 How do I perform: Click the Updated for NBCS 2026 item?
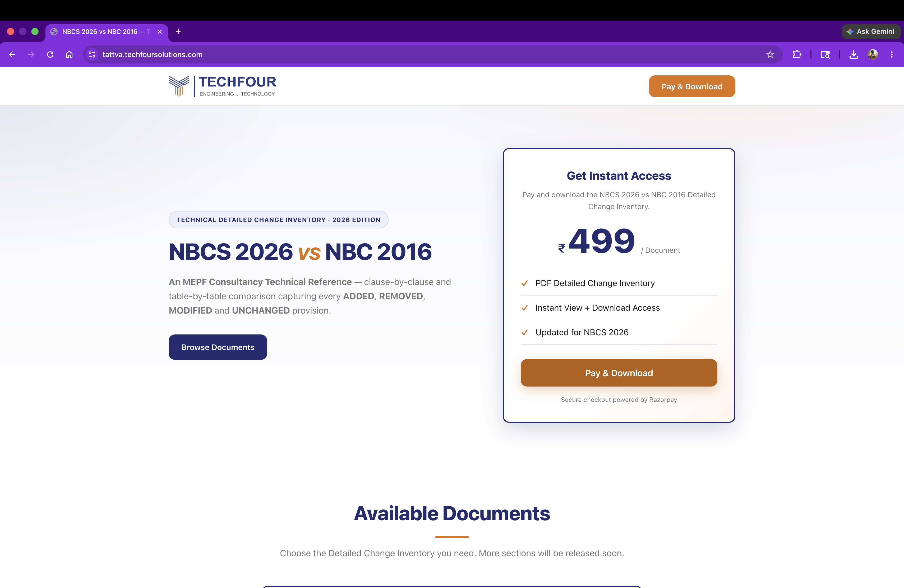coord(582,332)
